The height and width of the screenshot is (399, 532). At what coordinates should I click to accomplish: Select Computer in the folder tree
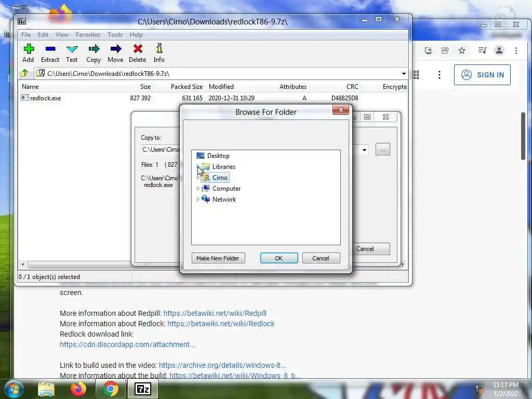pyautogui.click(x=227, y=188)
